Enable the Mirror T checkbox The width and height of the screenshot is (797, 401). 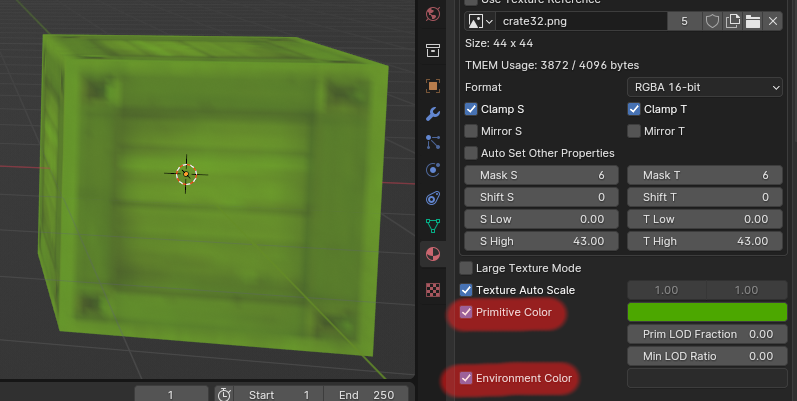point(634,131)
